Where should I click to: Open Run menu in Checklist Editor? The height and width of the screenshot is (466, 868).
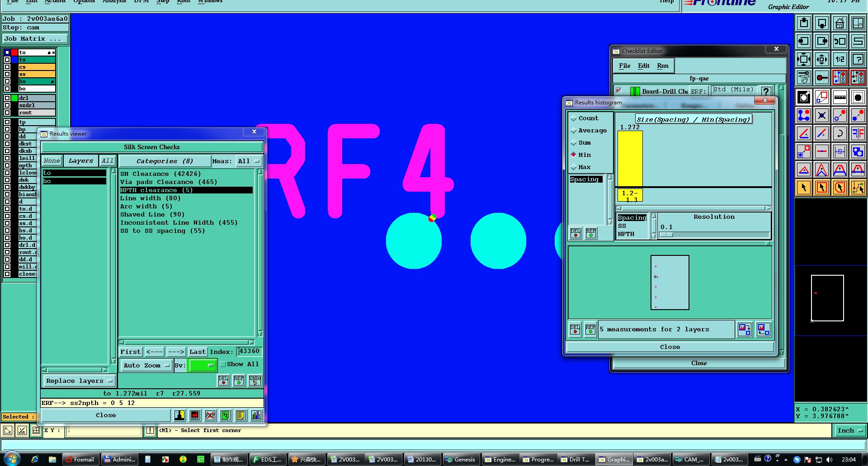[x=663, y=66]
